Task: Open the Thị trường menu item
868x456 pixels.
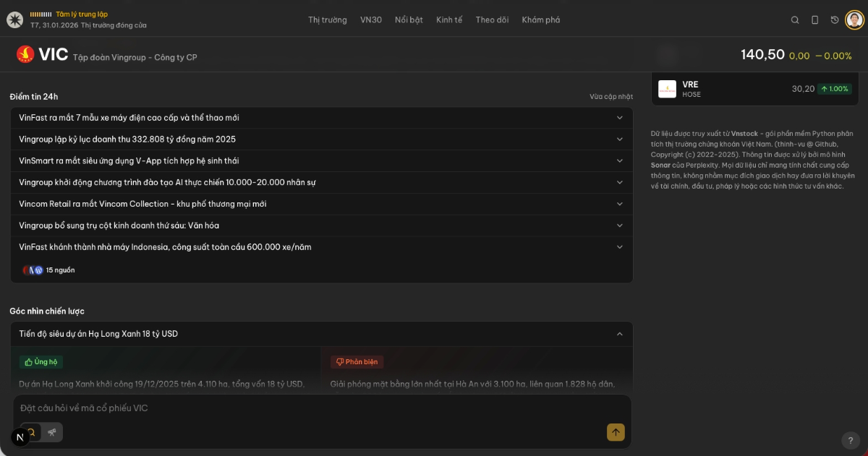Action: [327, 20]
